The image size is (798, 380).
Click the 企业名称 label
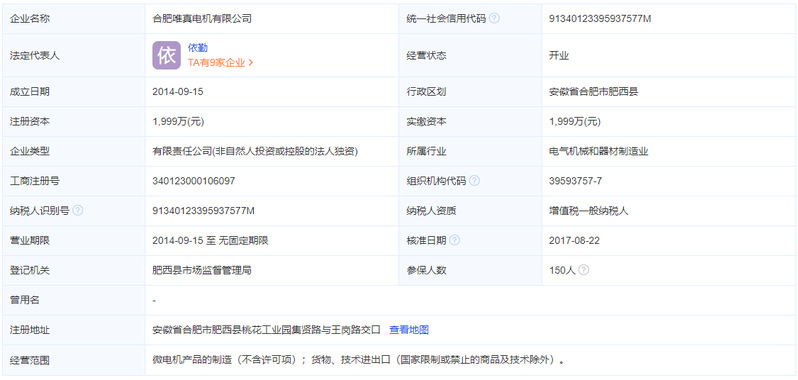pyautogui.click(x=30, y=19)
